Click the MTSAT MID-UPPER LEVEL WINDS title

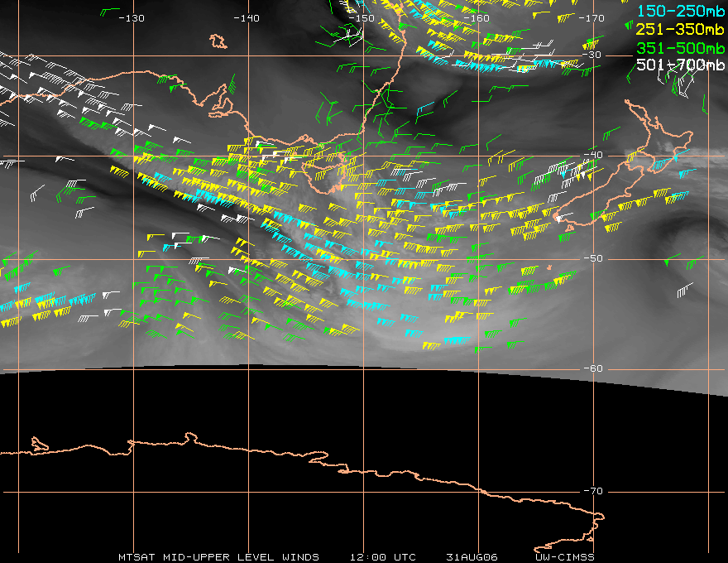point(218,557)
